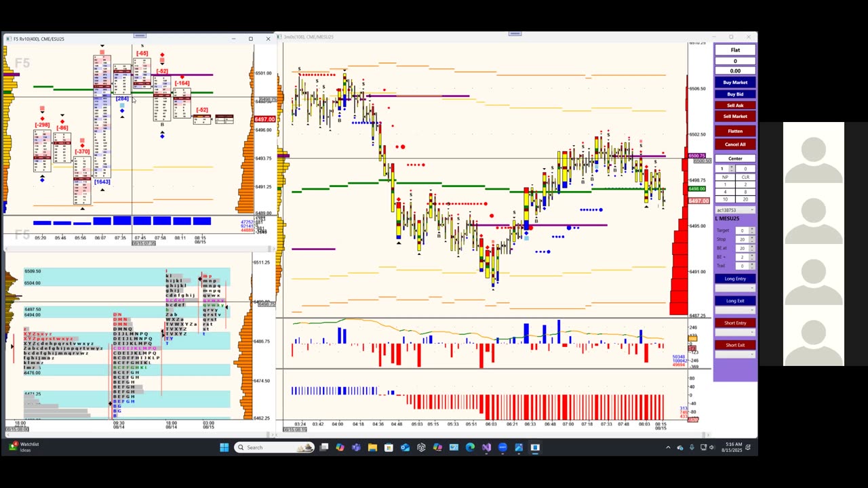
Task: Open Watchlist ideas widget on taskbar
Action: click(x=24, y=447)
